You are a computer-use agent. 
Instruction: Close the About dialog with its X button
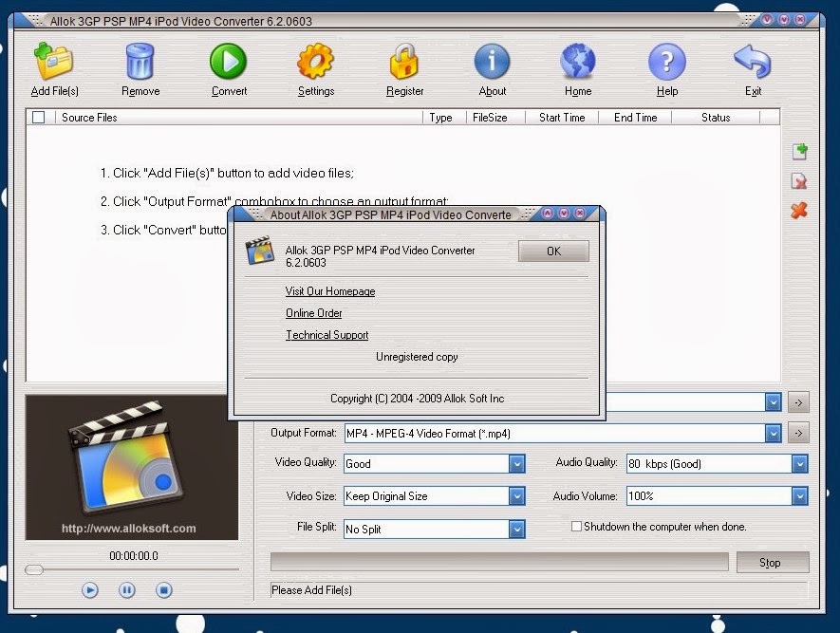[x=580, y=214]
